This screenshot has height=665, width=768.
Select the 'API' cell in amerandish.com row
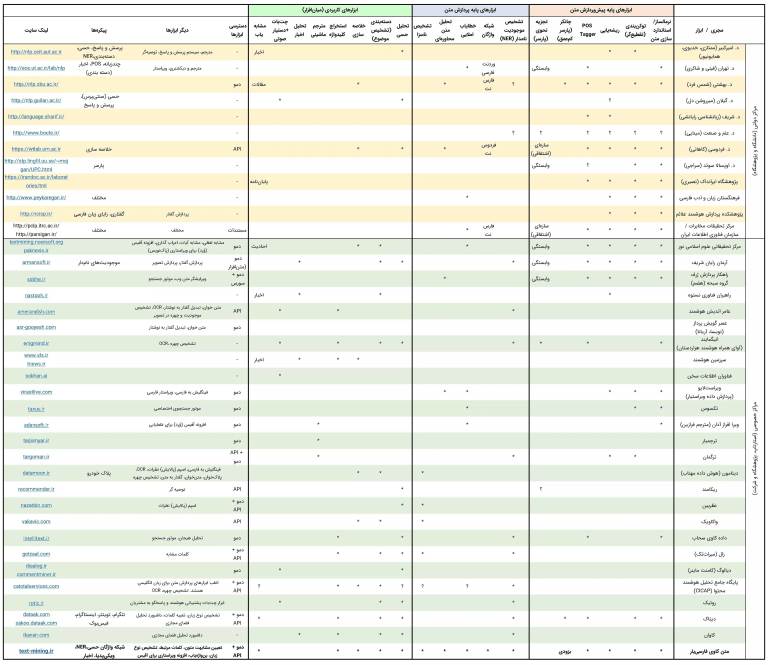pyautogui.click(x=237, y=311)
